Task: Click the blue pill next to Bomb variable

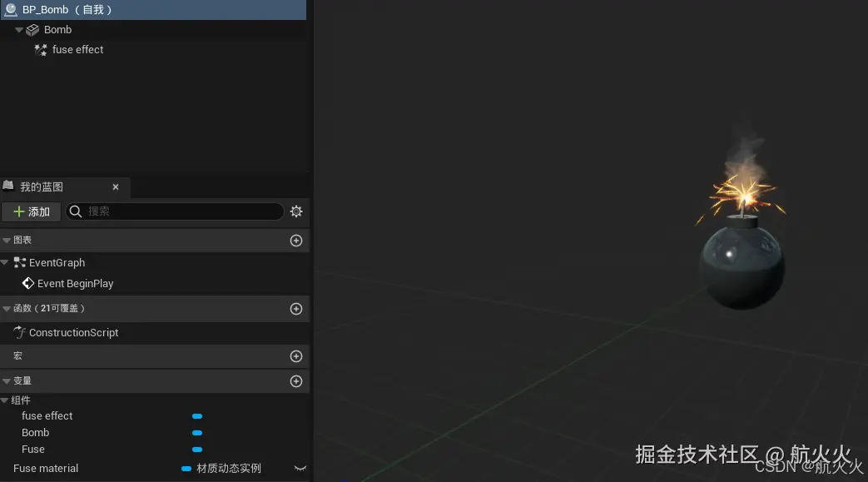Action: [197, 433]
